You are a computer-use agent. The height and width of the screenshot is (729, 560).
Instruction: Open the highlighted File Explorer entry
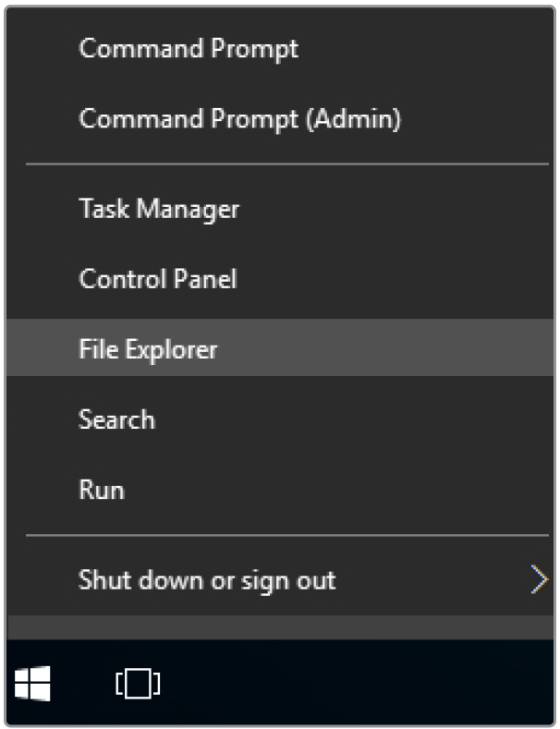point(148,349)
